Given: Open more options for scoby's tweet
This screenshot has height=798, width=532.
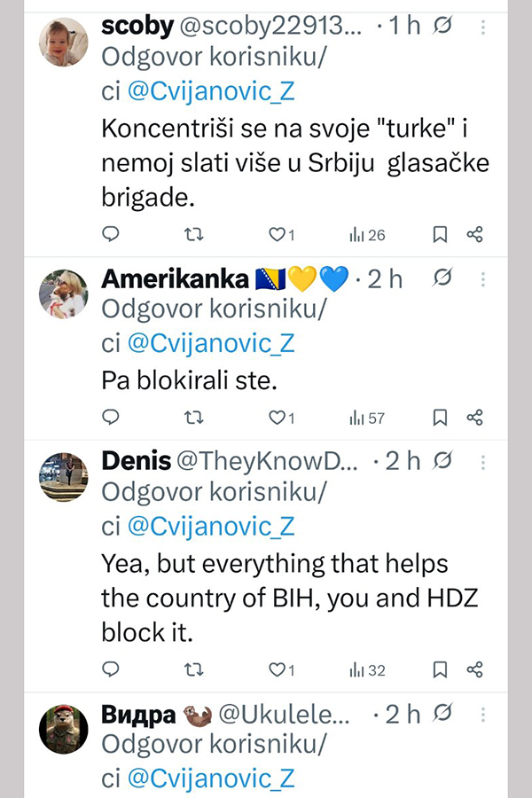Looking at the screenshot, I should 483,27.
